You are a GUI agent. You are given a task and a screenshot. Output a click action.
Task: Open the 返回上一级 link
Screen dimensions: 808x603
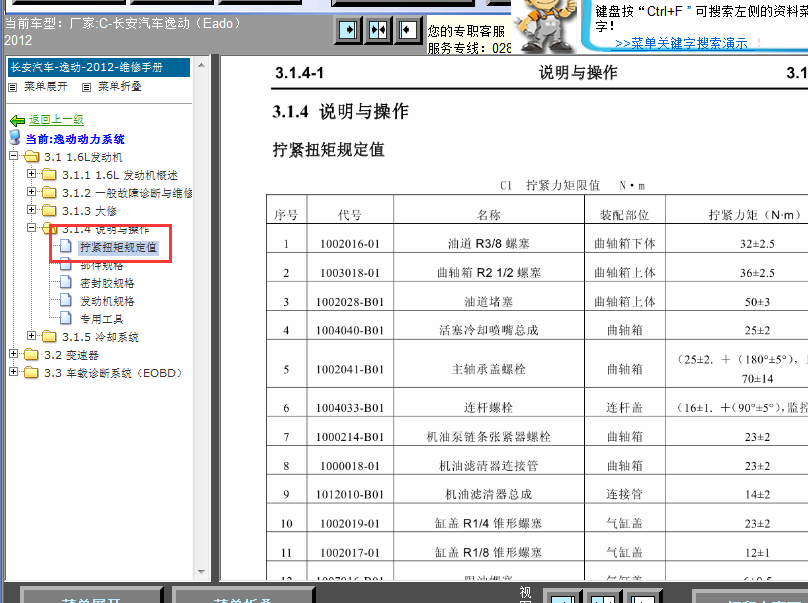click(56, 120)
